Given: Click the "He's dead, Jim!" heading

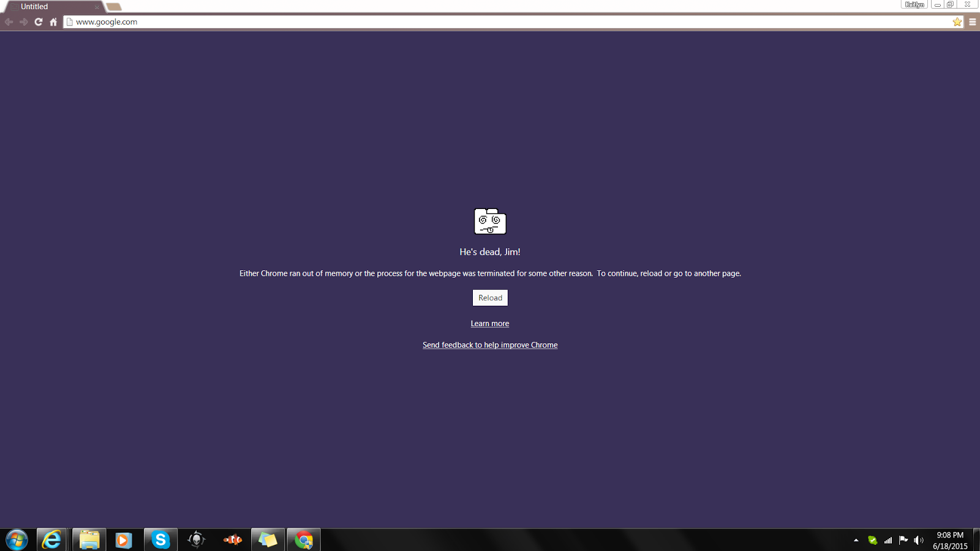Looking at the screenshot, I should (x=490, y=252).
